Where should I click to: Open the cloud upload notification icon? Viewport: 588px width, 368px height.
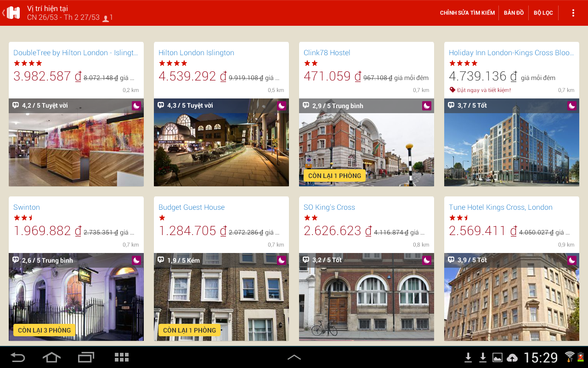512,357
